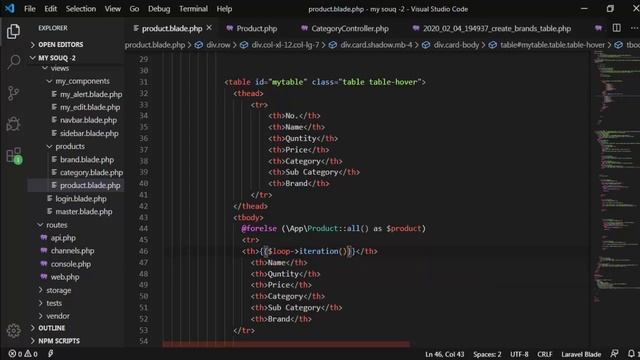This screenshot has width=640, height=360.
Task: Change file encoding UTF-8
Action: coord(519,354)
